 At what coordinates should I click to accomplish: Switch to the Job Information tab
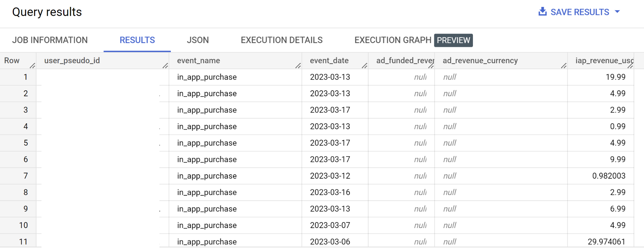tap(50, 40)
